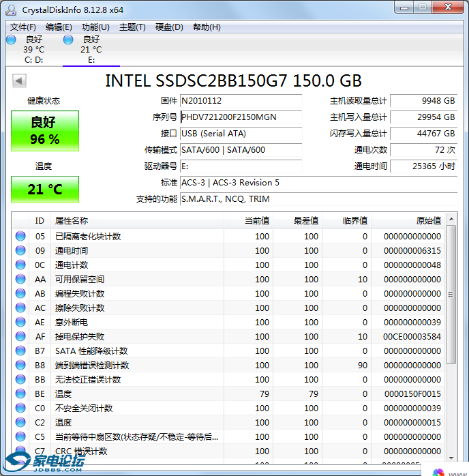Select the CRC 错误计数 attribute row
This screenshot has width=469, height=476.
click(x=228, y=451)
